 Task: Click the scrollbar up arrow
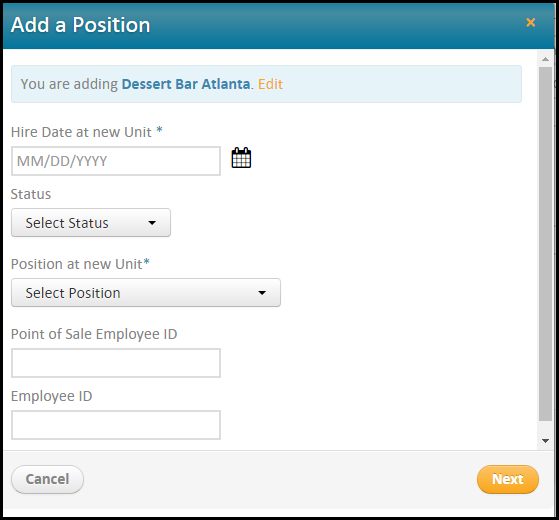pyautogui.click(x=545, y=59)
